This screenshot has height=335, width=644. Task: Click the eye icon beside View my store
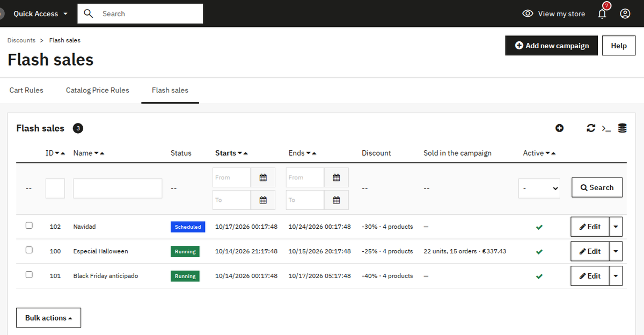[528, 13]
